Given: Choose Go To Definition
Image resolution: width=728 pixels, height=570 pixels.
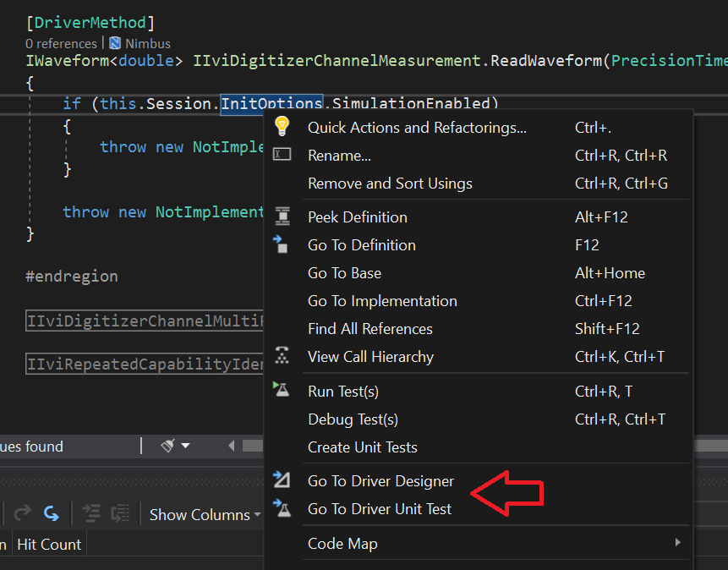Looking at the screenshot, I should click(479, 244).
